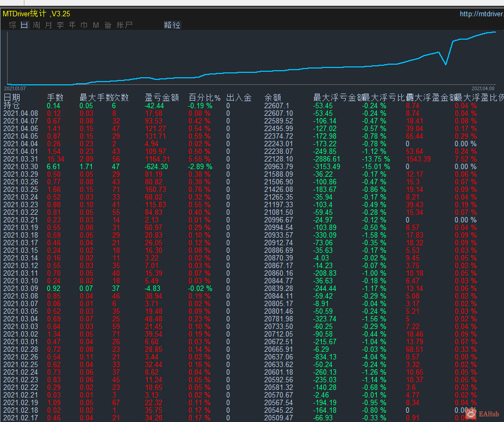The width and height of the screenshot is (504, 422).
Task: Click max floating loss -2886.61
Action: click(x=327, y=159)
